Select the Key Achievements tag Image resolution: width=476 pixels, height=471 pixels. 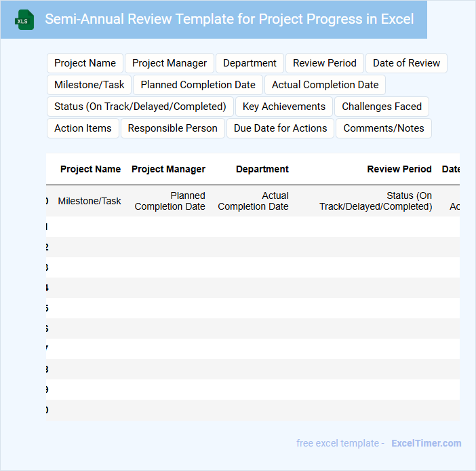pyautogui.click(x=284, y=107)
